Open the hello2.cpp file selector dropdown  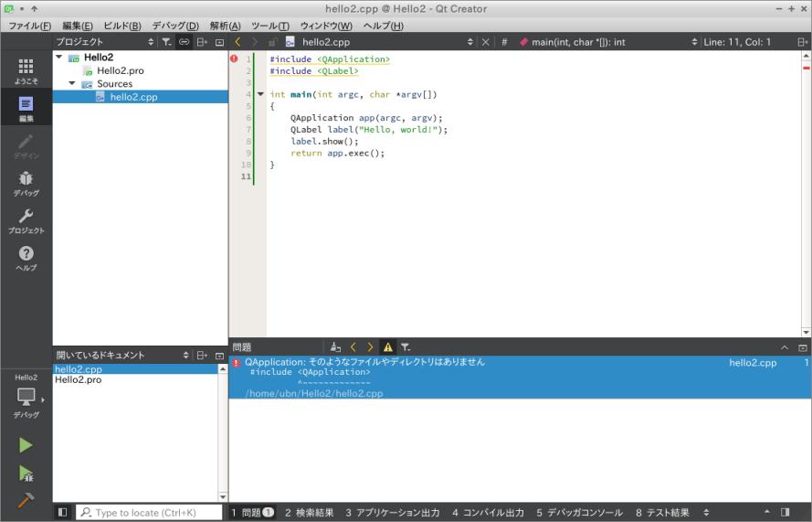point(470,42)
